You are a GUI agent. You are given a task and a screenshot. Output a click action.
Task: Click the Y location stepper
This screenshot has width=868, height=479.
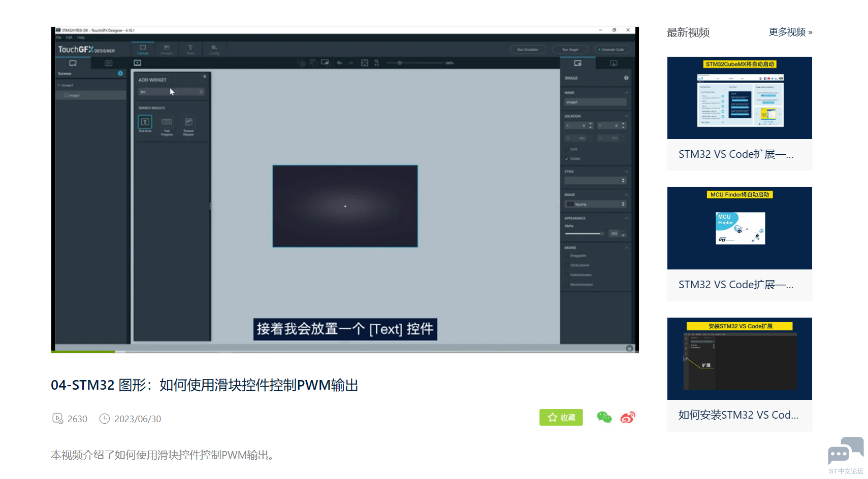(x=623, y=125)
